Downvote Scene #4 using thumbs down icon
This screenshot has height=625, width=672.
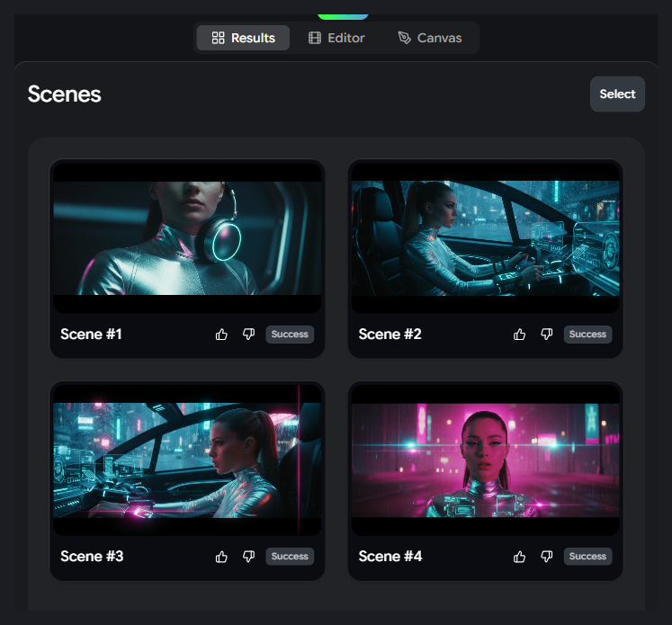546,557
